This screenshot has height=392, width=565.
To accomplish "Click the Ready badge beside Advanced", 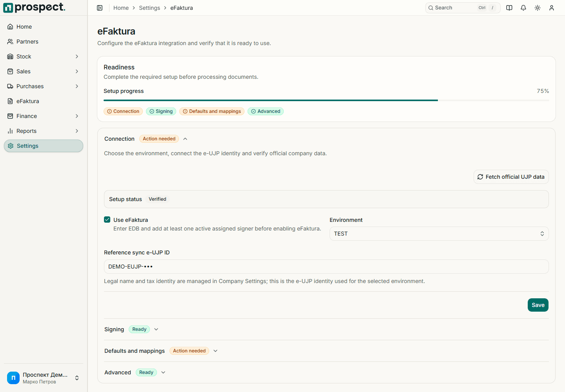I will coord(146,372).
